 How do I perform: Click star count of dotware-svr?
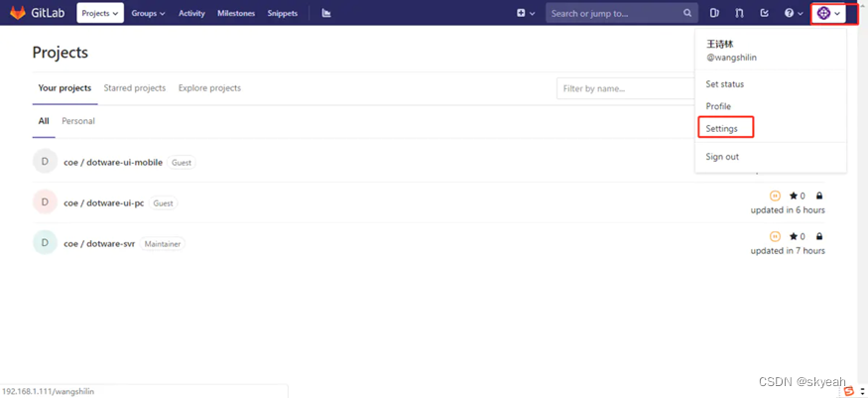click(798, 237)
